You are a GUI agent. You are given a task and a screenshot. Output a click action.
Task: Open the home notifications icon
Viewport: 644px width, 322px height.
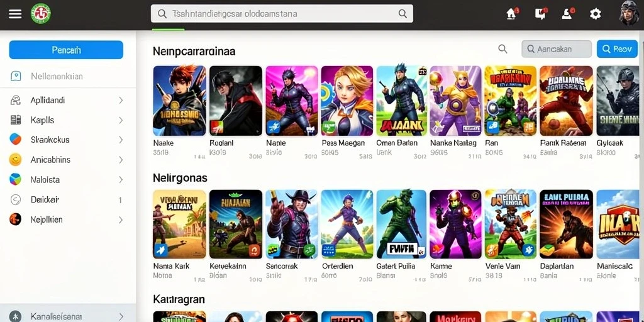coord(512,14)
